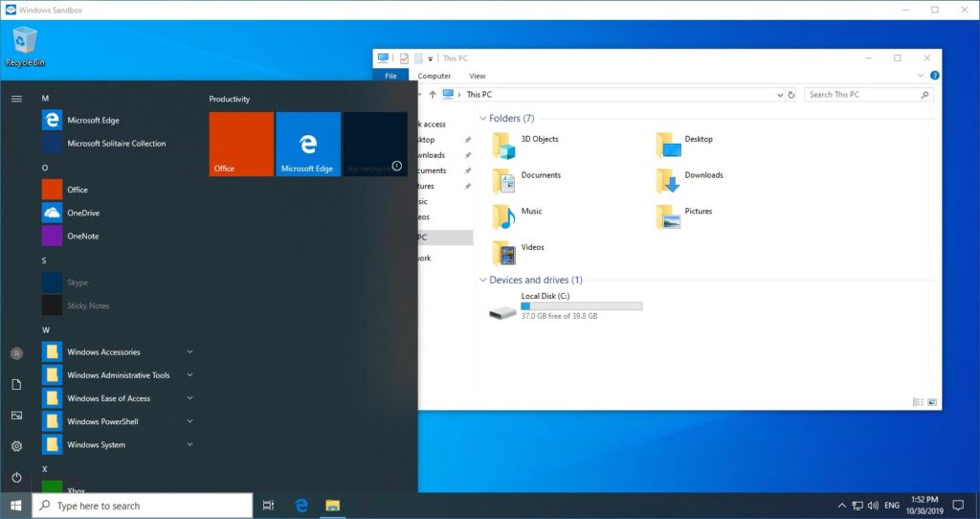Click the Explorer refresh button

[x=791, y=95]
